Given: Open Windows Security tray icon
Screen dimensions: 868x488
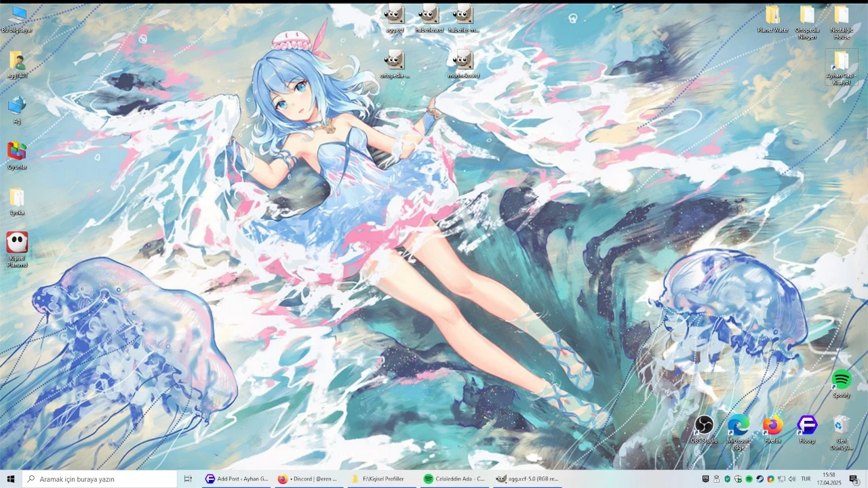Looking at the screenshot, I should pyautogui.click(x=738, y=479).
